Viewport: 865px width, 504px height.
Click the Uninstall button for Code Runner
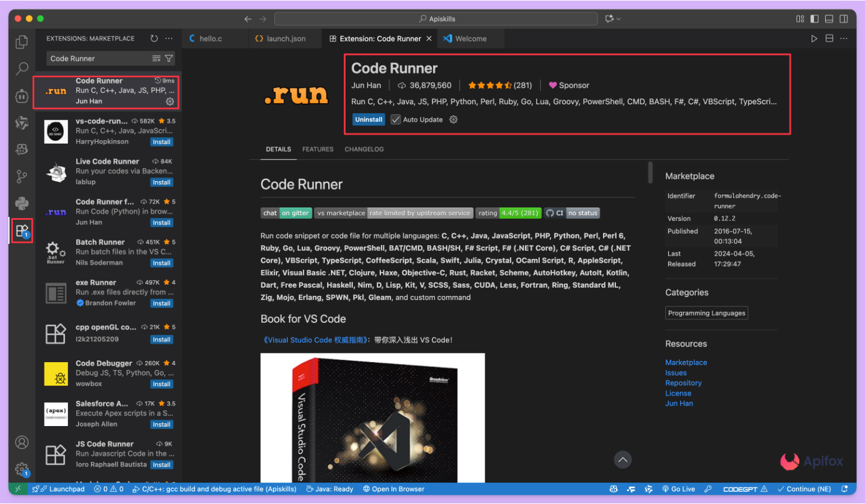(368, 120)
